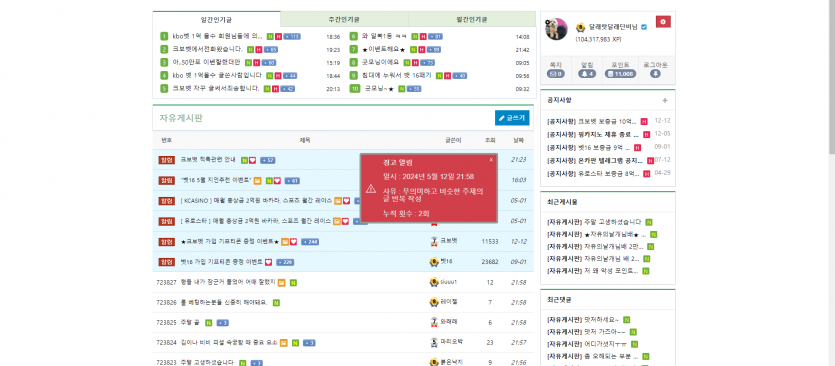
Task: Click the +244 comment count badge
Action: (x=309, y=242)
